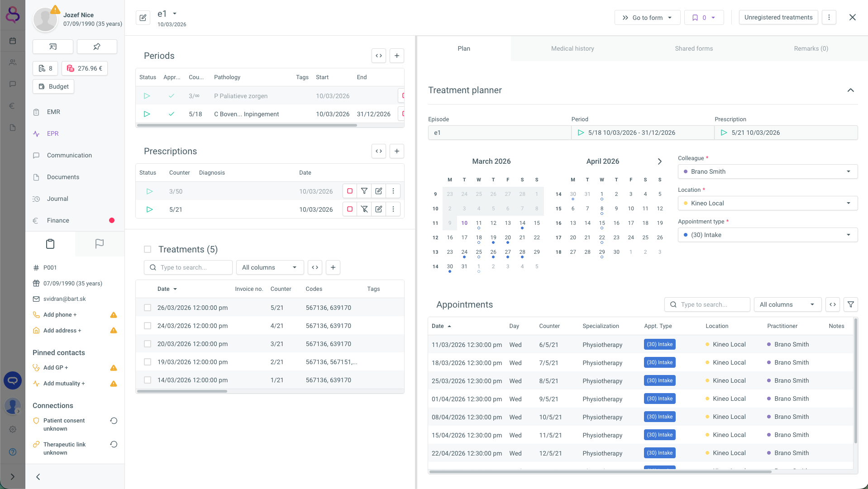Open more options next to Unregistered treatments
The width and height of the screenshot is (868, 489).
(x=829, y=18)
